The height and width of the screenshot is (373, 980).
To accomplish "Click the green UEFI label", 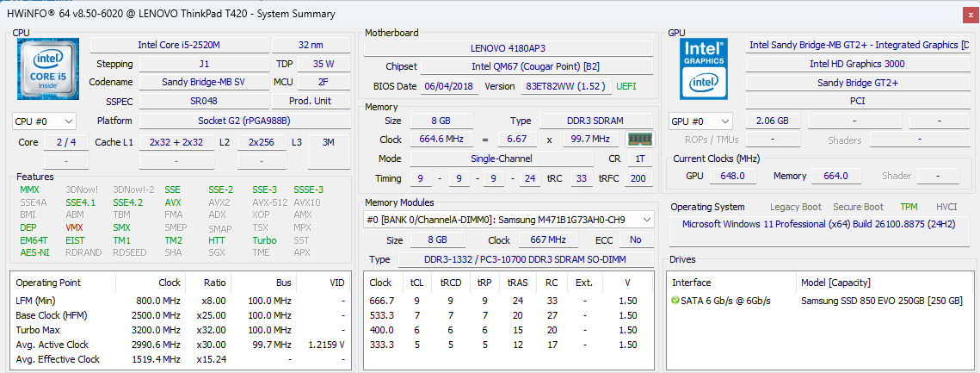I will pos(627,86).
